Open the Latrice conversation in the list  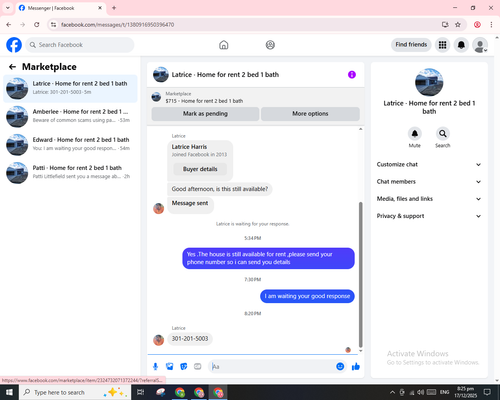(x=70, y=88)
